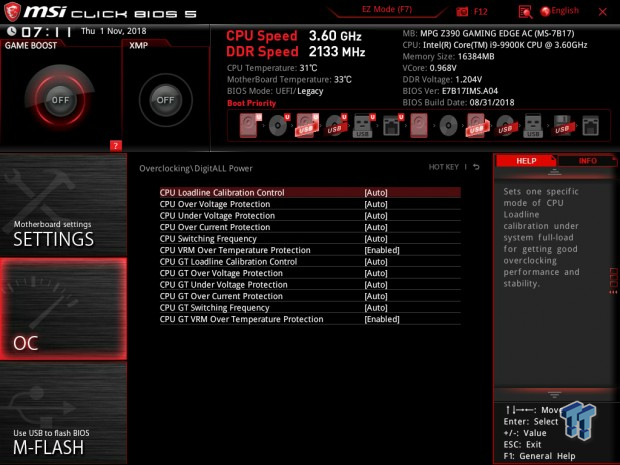The height and width of the screenshot is (465, 620).
Task: Open CPU GT Over Current Protection value
Action: point(376,297)
